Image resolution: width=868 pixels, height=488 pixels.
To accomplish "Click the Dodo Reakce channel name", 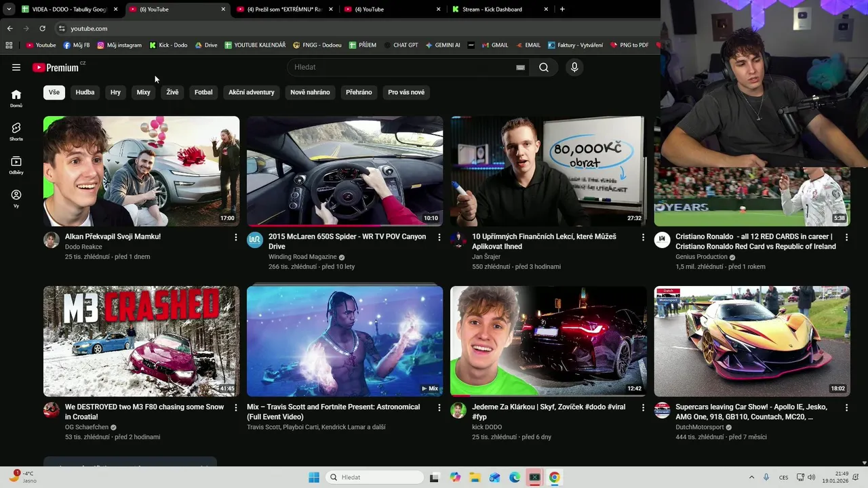I will tap(83, 247).
